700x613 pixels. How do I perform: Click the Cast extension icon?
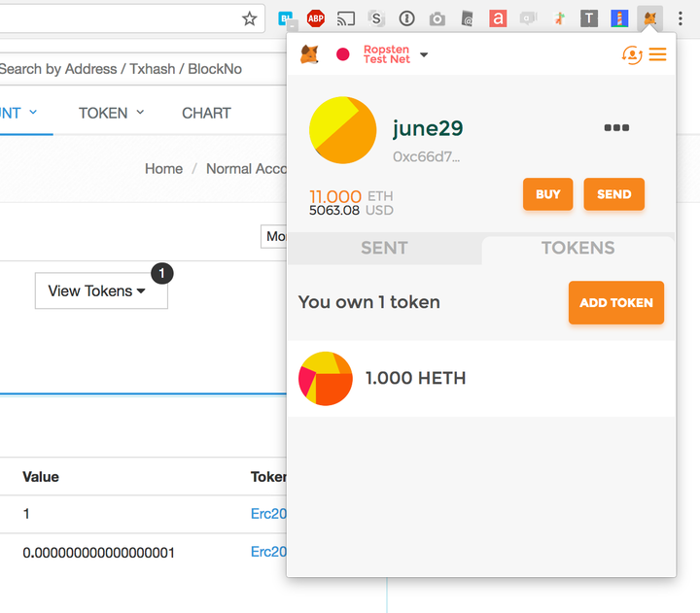(x=346, y=18)
